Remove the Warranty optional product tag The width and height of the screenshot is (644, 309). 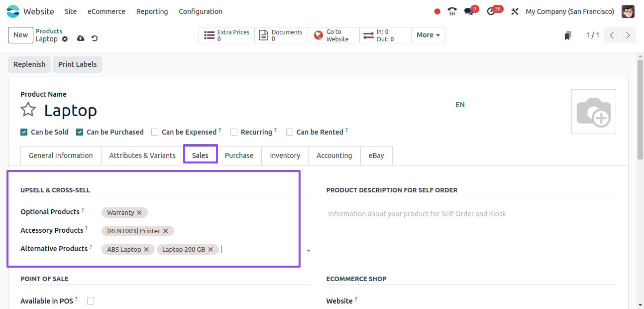pyautogui.click(x=139, y=212)
